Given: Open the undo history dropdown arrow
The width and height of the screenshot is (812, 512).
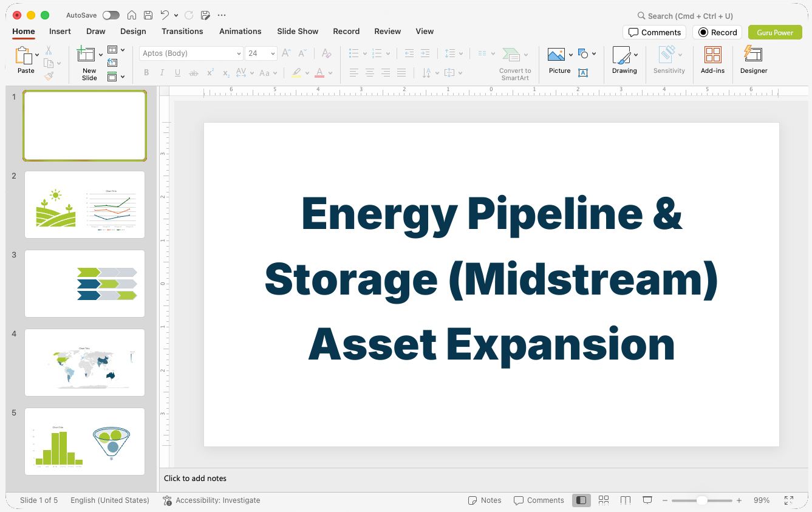Looking at the screenshot, I should 176,15.
